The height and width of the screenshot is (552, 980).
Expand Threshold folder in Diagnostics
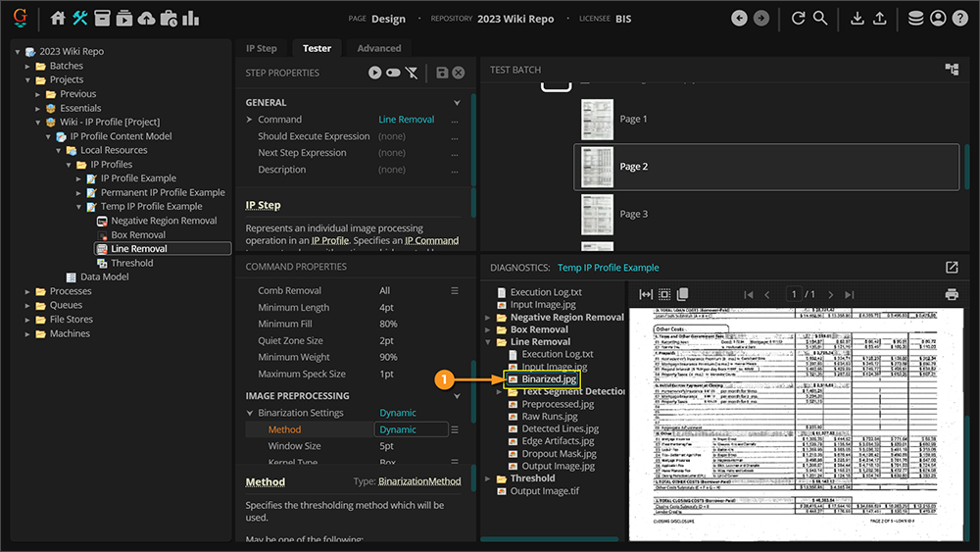pyautogui.click(x=487, y=478)
